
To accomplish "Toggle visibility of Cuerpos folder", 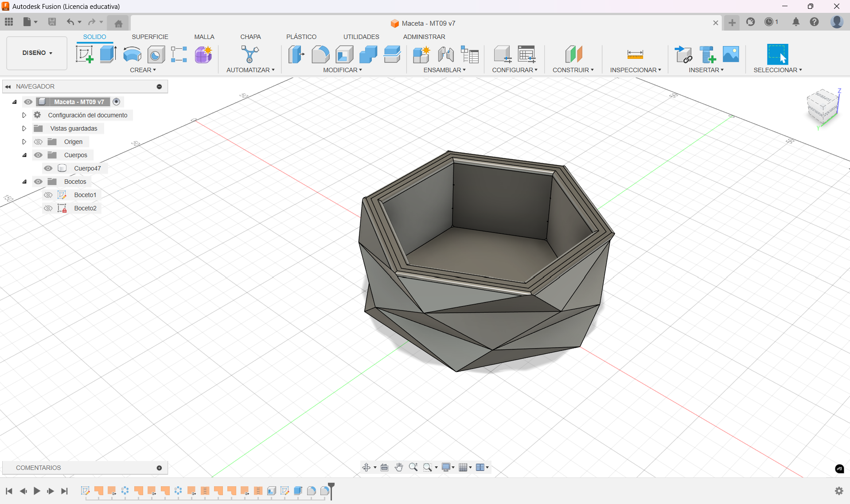I will point(39,155).
